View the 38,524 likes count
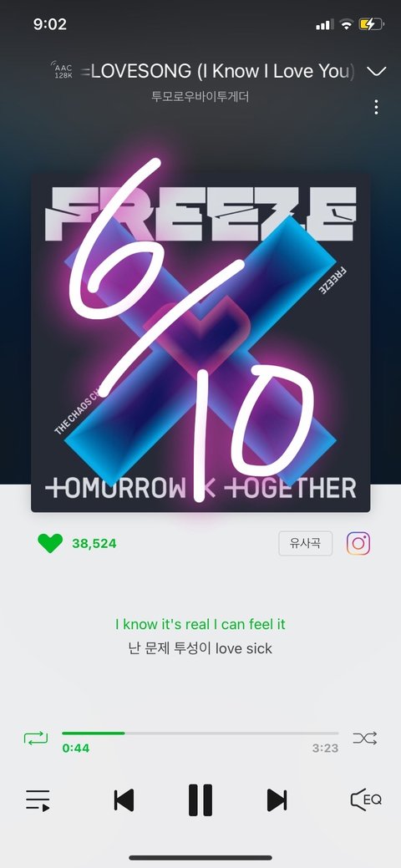Image resolution: width=401 pixels, height=868 pixels. [x=94, y=544]
